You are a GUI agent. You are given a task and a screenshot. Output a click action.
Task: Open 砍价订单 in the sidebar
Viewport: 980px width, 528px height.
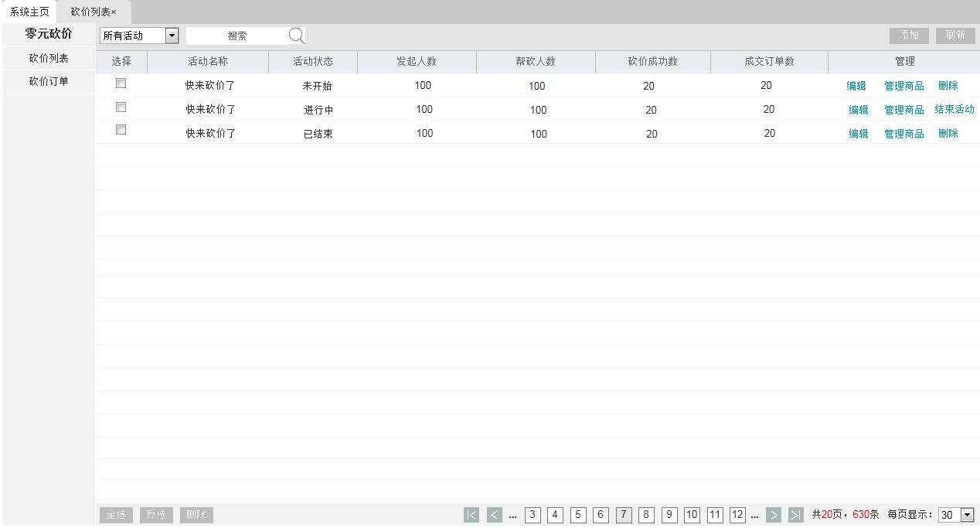[x=49, y=81]
